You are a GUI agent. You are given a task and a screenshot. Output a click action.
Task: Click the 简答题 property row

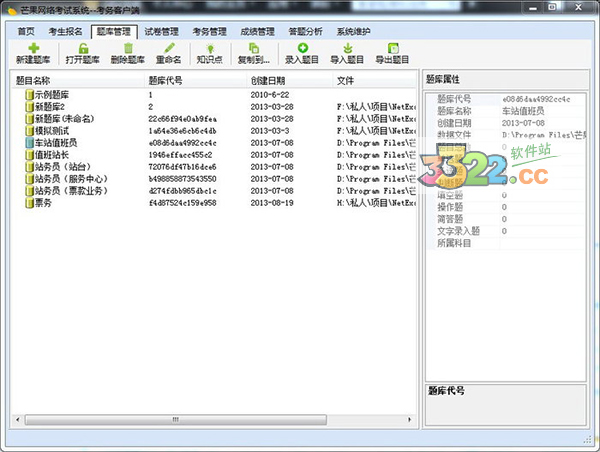[508, 219]
